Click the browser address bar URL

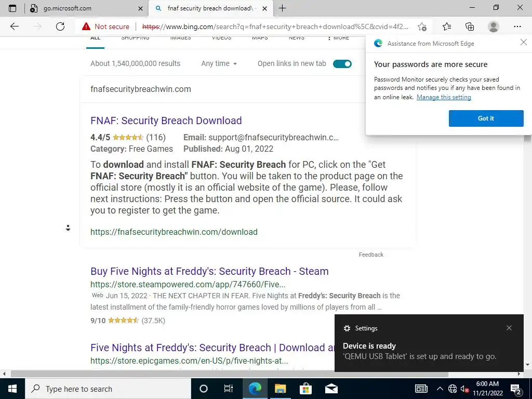(275, 26)
